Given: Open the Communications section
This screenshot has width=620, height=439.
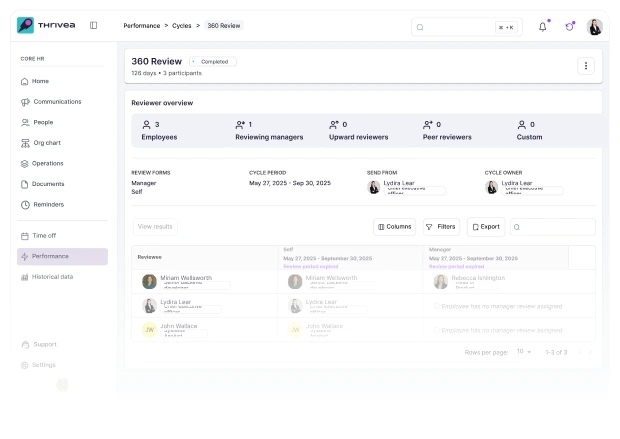Looking at the screenshot, I should click(57, 102).
